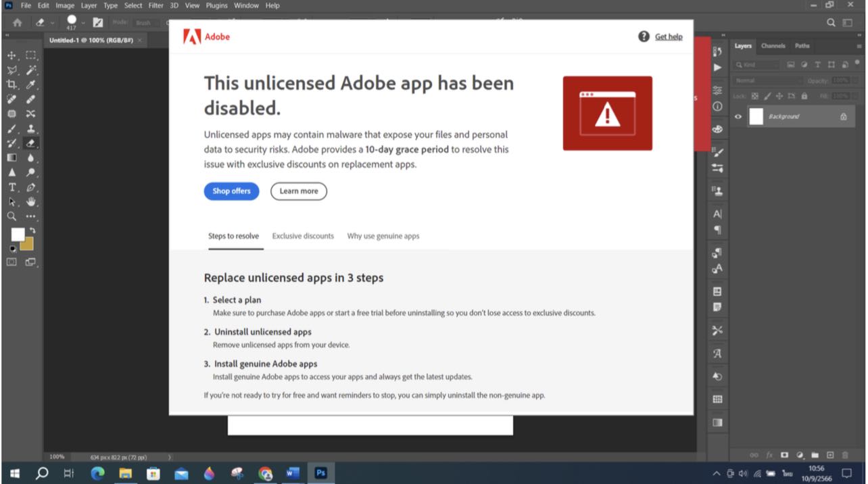Select the Blur tool
Image resolution: width=868 pixels, height=484 pixels.
31,158
